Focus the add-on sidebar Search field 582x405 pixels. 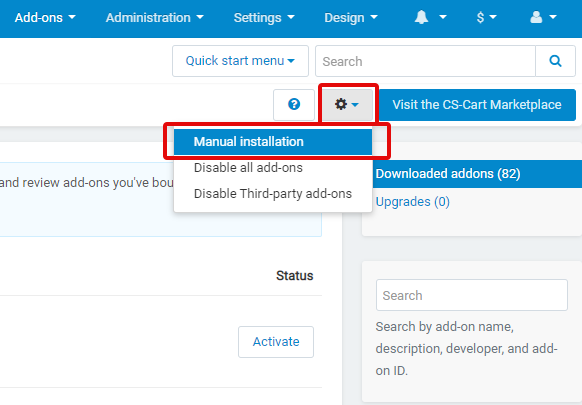click(x=472, y=295)
